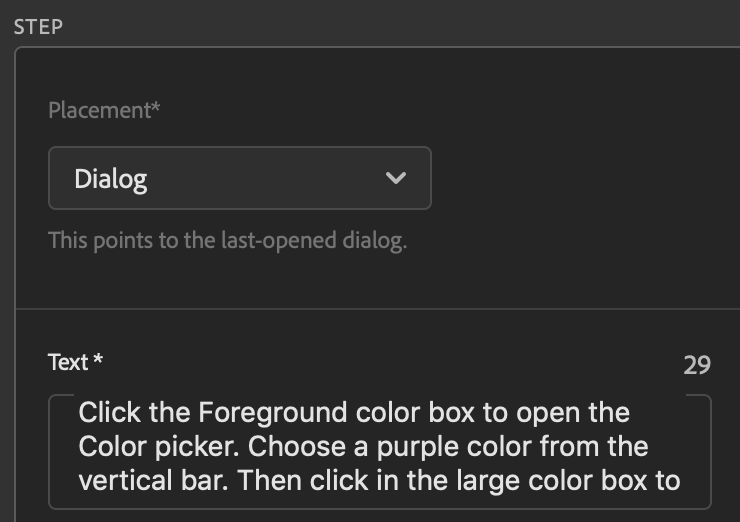740x522 pixels.
Task: Click the 'STEP' section heading
Action: 38,26
